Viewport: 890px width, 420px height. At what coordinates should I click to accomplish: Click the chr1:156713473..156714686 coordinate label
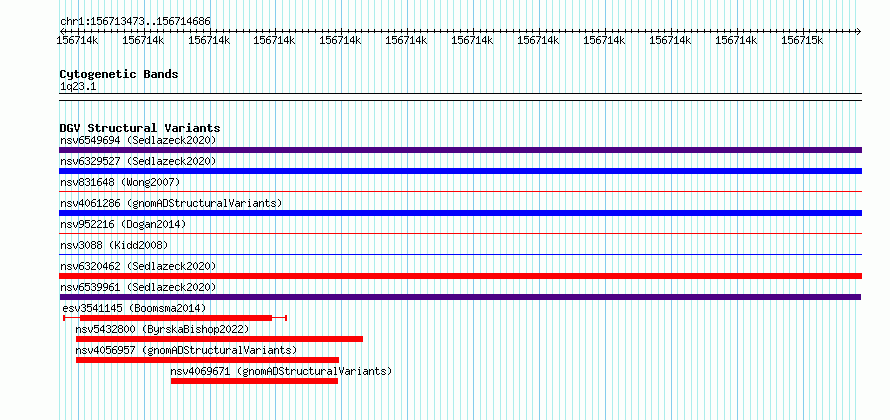(x=135, y=22)
